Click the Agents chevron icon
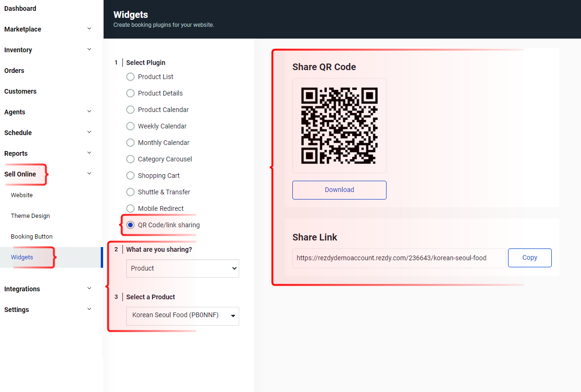This screenshot has height=392, width=581. coord(89,112)
